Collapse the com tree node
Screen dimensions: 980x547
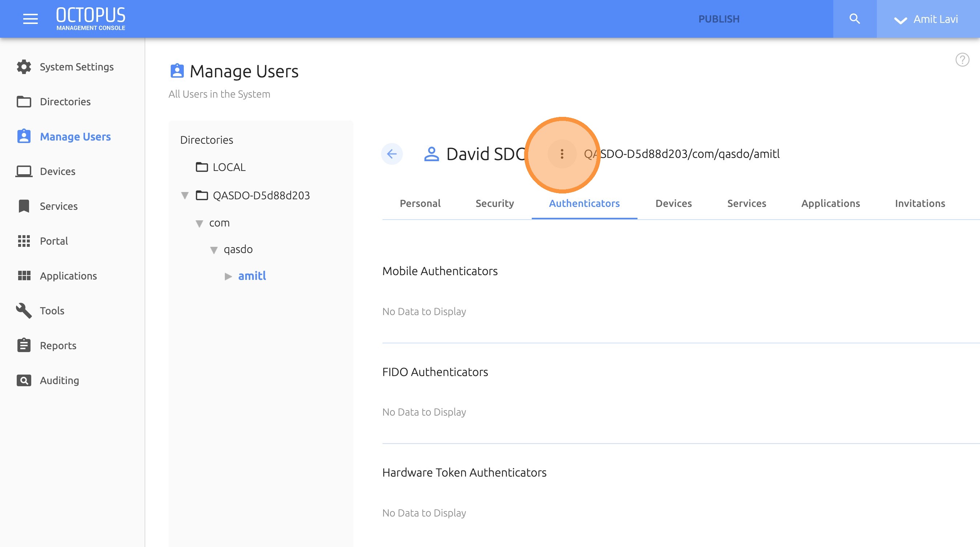coord(199,224)
